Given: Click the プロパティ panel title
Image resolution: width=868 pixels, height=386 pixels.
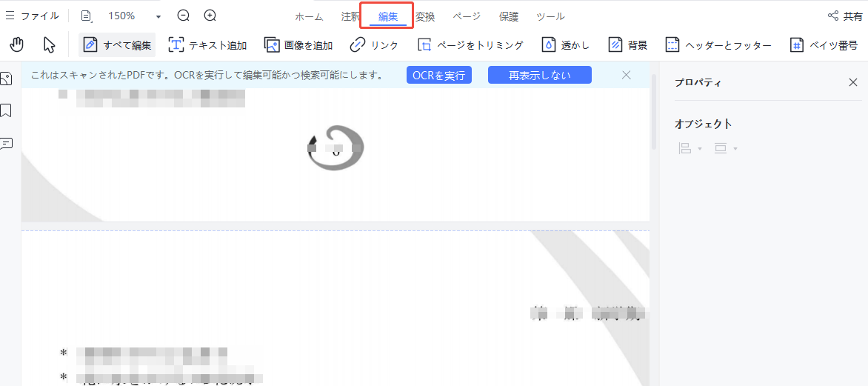Looking at the screenshot, I should 698,83.
